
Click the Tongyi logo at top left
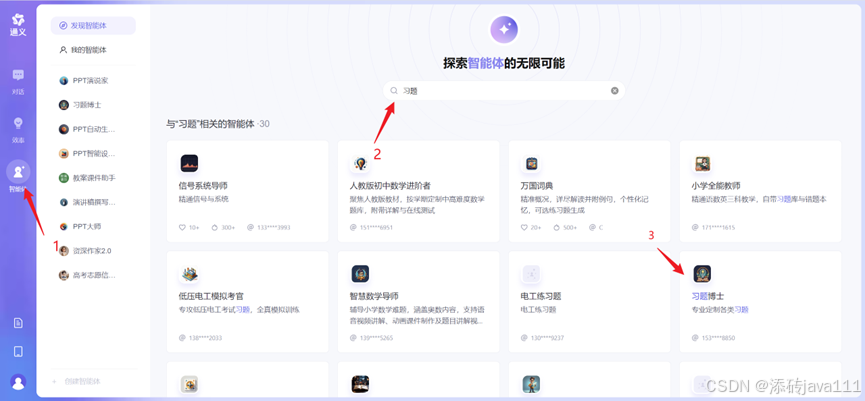coord(18,25)
